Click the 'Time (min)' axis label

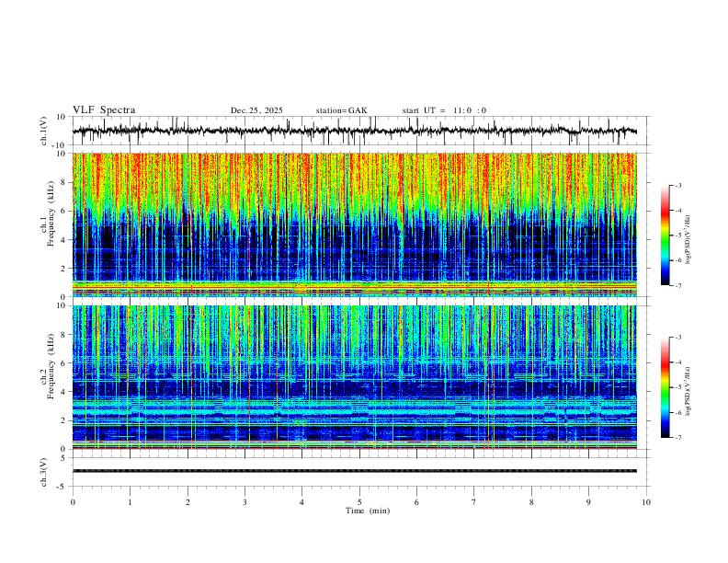click(x=368, y=511)
